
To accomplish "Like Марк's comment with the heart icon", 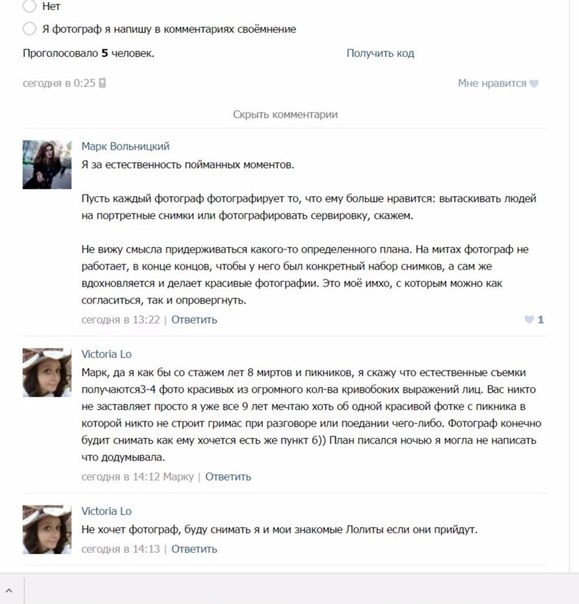I will (529, 319).
